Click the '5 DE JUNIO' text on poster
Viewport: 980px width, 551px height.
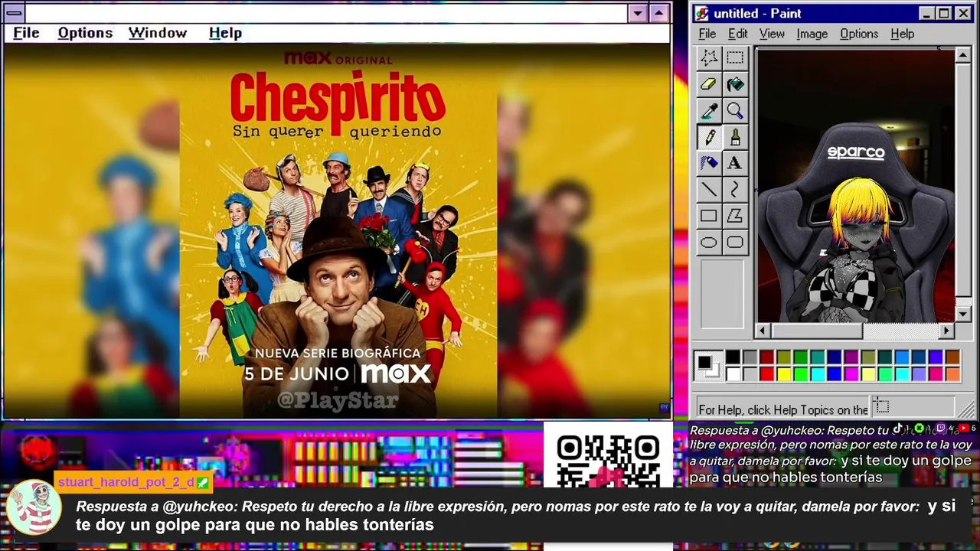point(296,374)
